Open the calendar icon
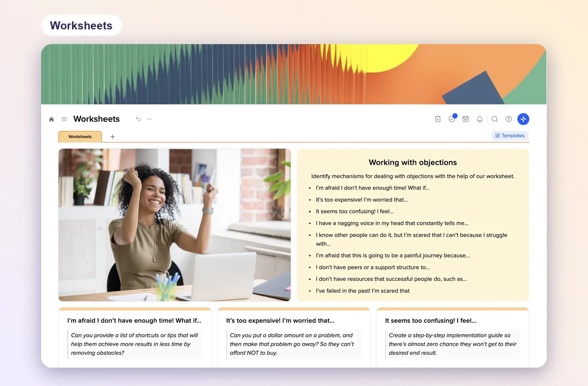The height and width of the screenshot is (386, 588). [466, 119]
